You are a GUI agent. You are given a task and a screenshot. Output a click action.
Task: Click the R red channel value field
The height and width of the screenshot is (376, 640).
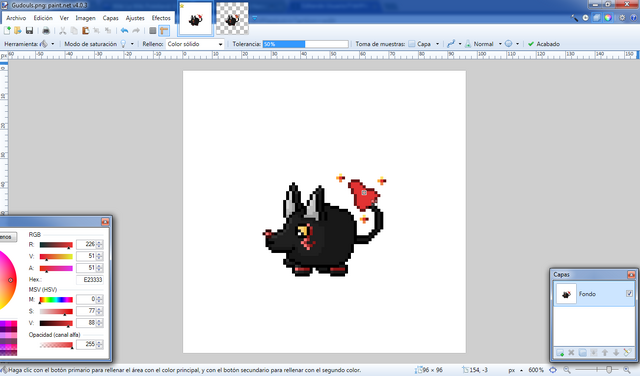[86, 244]
